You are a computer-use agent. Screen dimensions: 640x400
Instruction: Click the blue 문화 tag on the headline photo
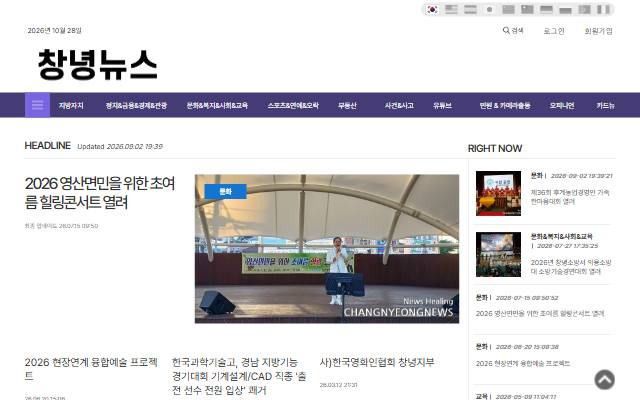coord(225,191)
